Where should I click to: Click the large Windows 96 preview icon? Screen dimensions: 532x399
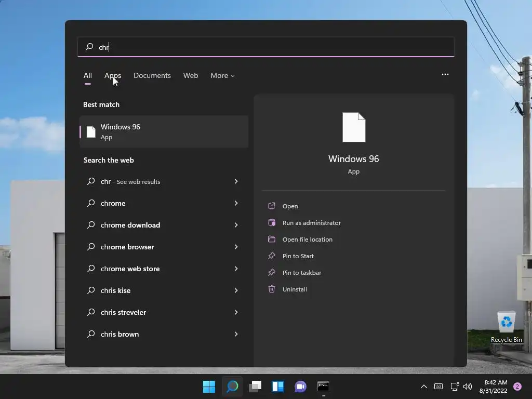tap(354, 127)
